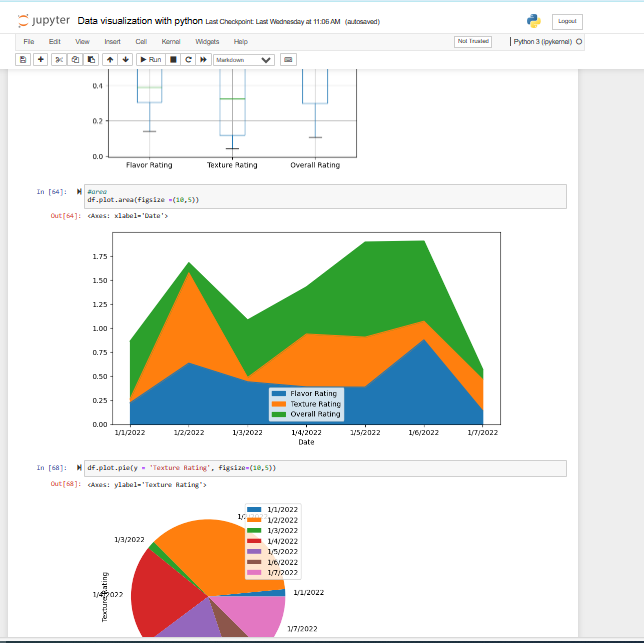This screenshot has width=644, height=643.
Task: Open the Widgets menu
Action: 207,41
